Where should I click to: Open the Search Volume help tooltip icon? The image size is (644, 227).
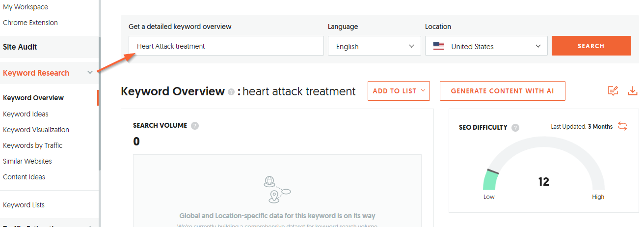195,126
